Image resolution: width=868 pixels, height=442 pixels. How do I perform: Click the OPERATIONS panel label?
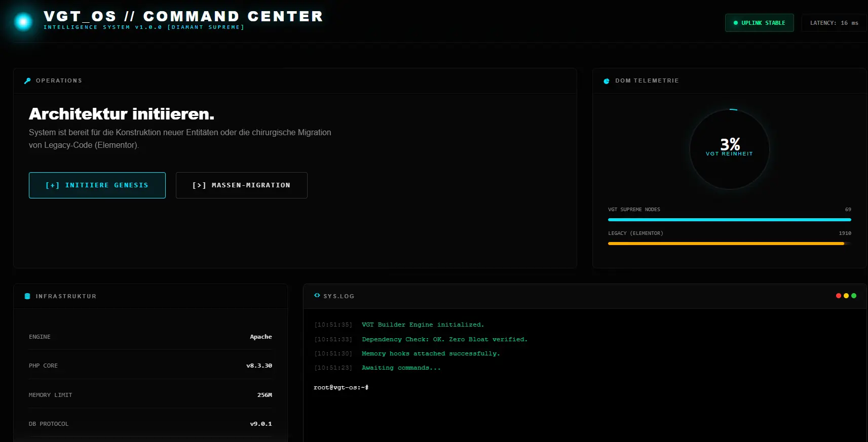(59, 81)
